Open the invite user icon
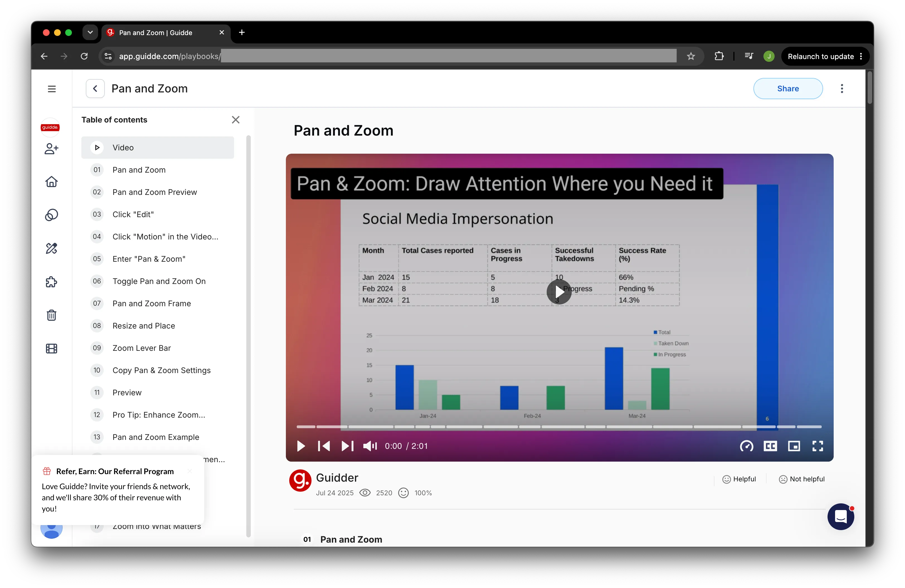Screen dimensions: 905x588 [51, 148]
